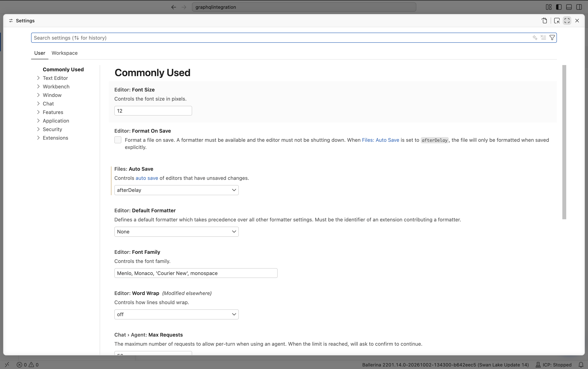Go forward with the right arrow icon
The width and height of the screenshot is (588, 369).
point(184,7)
